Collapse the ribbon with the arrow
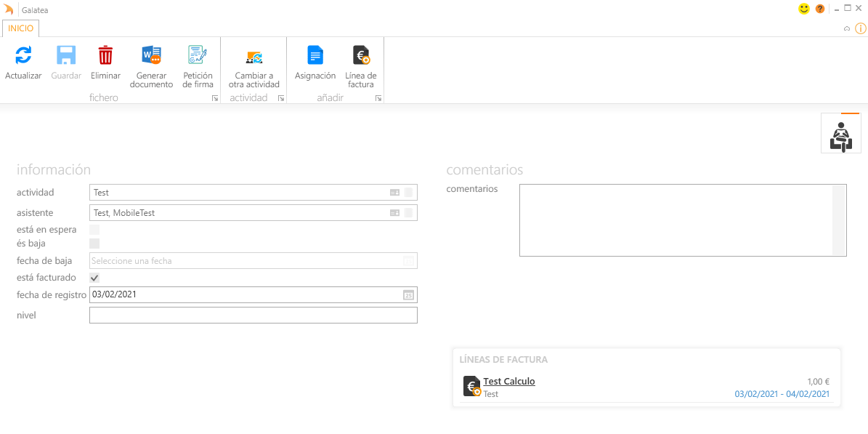Image resolution: width=868 pixels, height=434 pixels. point(847,28)
